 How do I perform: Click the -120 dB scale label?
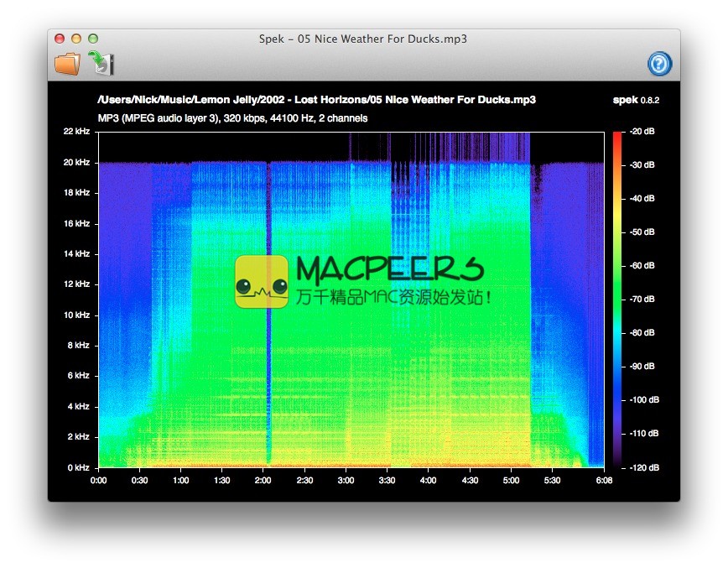644,467
